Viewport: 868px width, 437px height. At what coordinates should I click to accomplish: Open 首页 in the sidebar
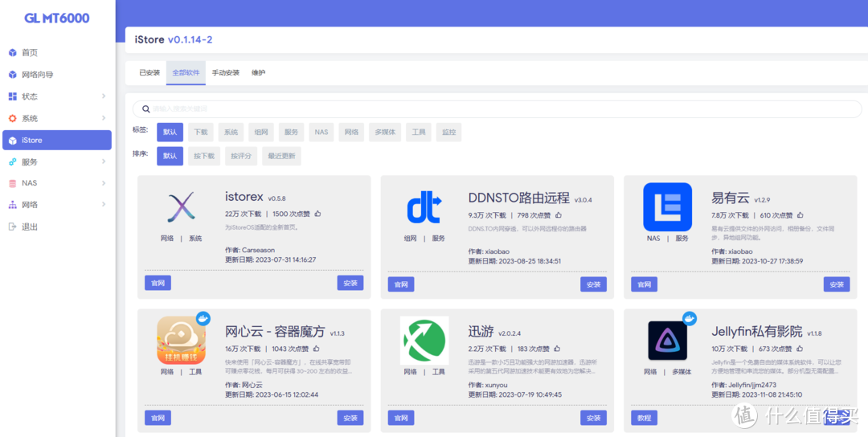(x=57, y=52)
